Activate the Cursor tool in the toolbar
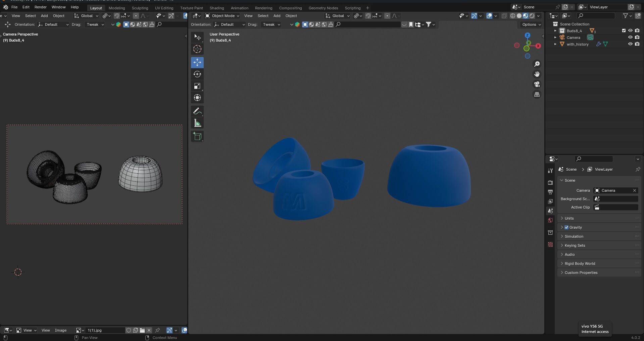Viewport: 644px width, 341px height. (x=197, y=49)
